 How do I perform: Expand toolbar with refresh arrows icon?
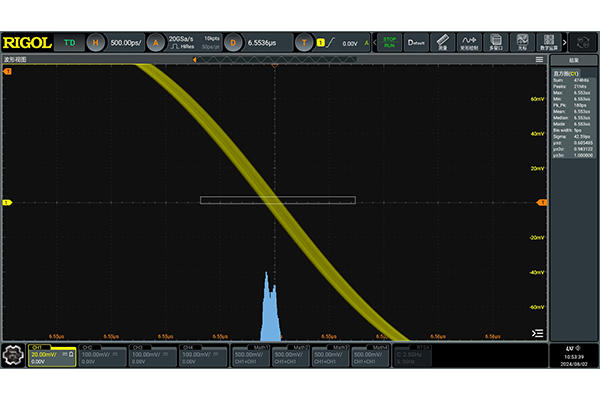click(x=582, y=43)
